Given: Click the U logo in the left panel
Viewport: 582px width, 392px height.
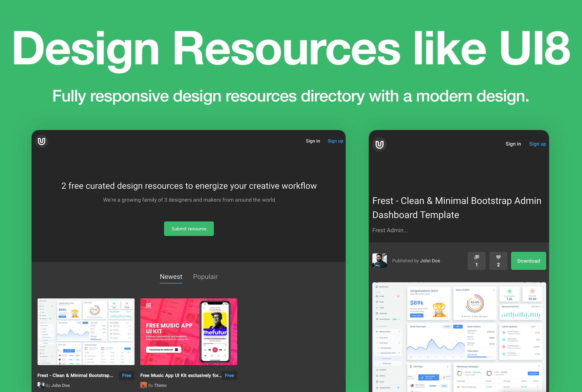Looking at the screenshot, I should click(x=42, y=141).
